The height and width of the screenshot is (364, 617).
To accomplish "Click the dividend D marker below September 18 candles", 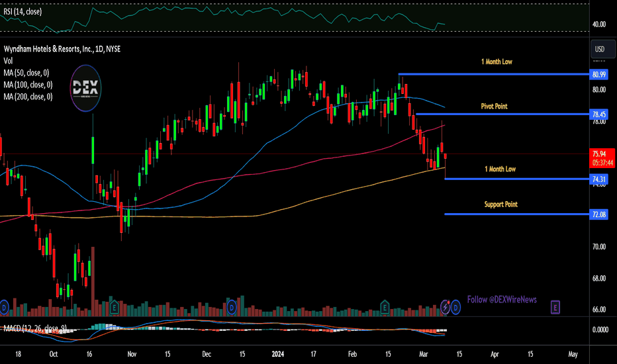I will coord(3,307).
